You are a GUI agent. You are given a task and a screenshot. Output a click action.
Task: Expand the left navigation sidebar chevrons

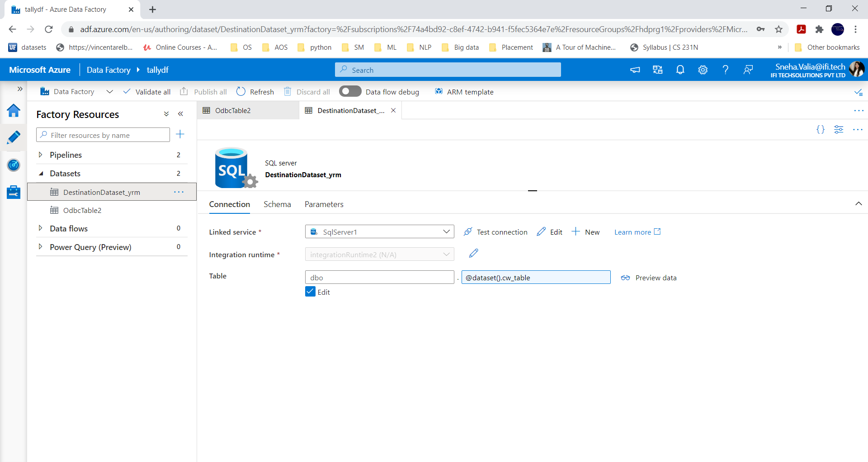coord(20,89)
